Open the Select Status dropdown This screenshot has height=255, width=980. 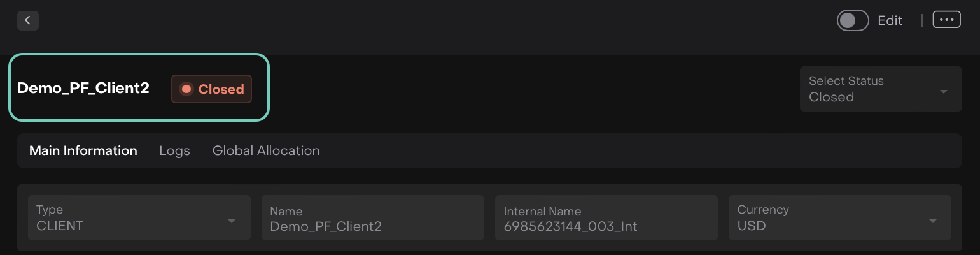(880, 89)
